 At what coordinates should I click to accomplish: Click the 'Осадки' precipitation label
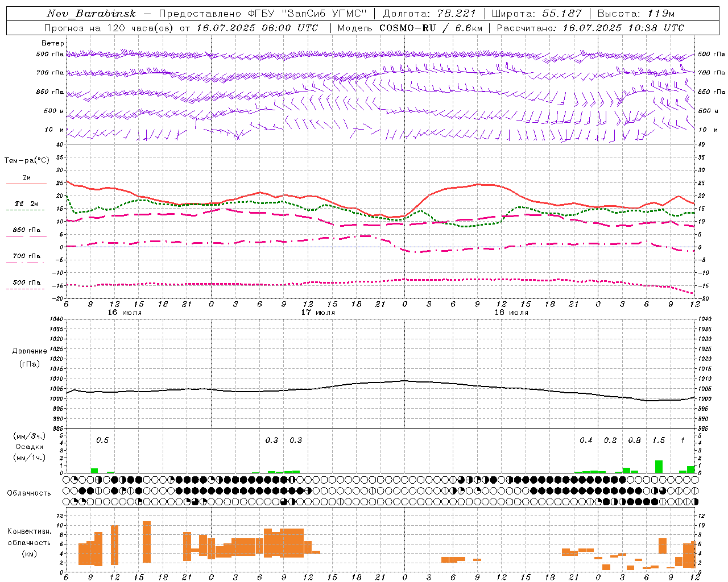click(x=29, y=447)
